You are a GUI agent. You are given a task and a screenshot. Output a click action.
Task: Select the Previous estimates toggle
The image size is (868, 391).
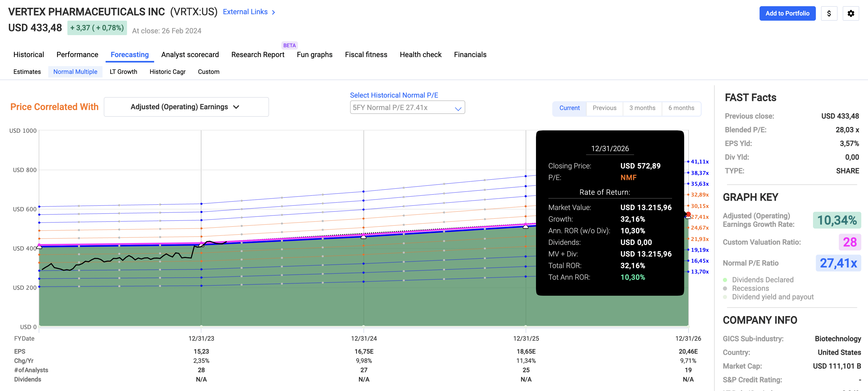tap(604, 108)
